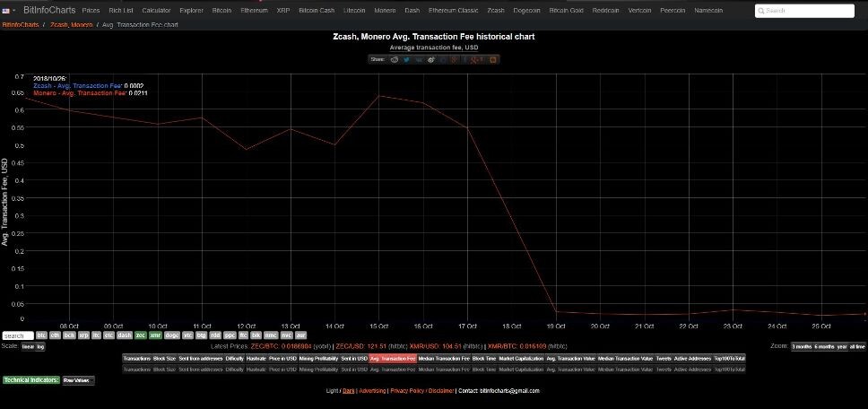This screenshot has width=868, height=409.
Task: Select Price in USD tab top row
Action: click(282, 359)
